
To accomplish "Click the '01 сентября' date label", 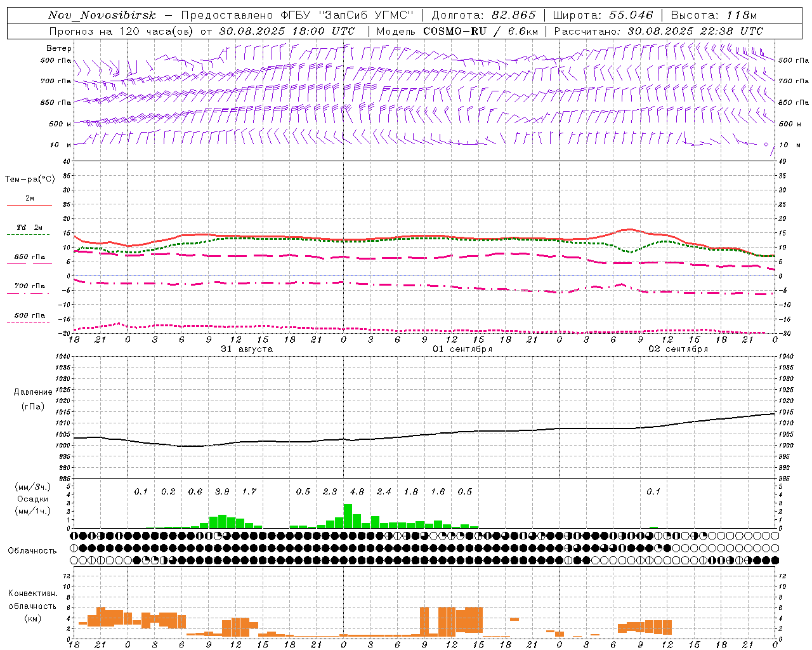I will tap(462, 349).
